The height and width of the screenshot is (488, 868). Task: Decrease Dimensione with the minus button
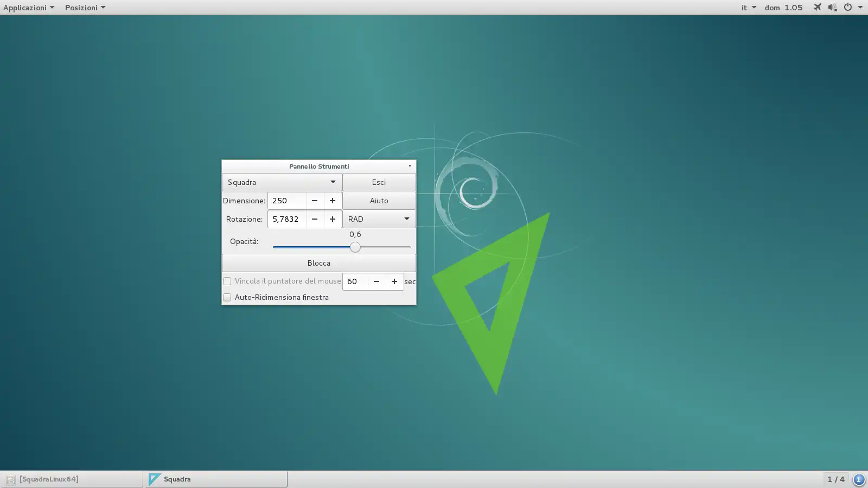(315, 201)
